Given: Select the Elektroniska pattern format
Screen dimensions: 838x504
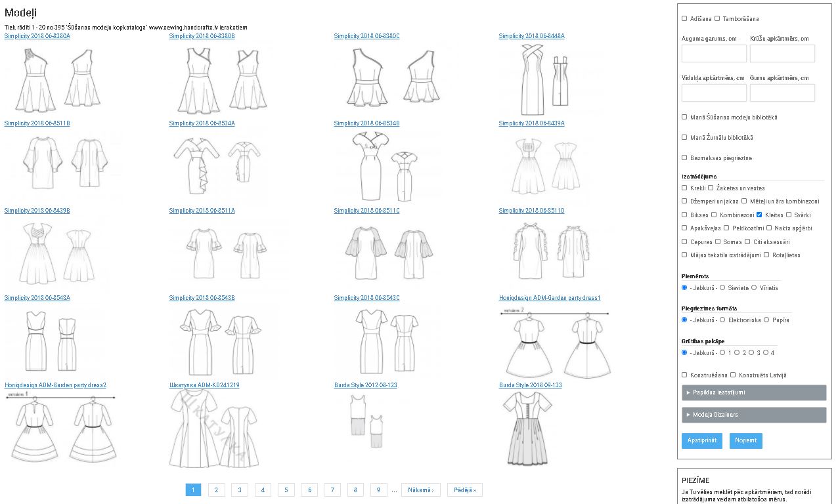Looking at the screenshot, I should pos(722,320).
